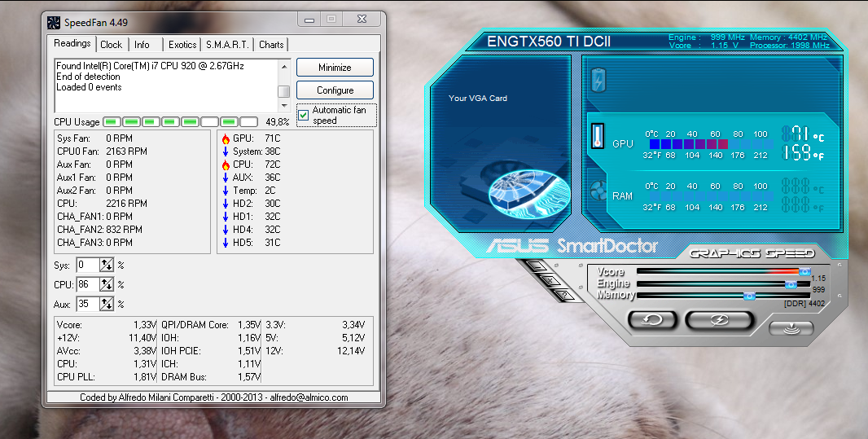
Task: Click the flame icon next to GPU temperature
Action: point(226,138)
